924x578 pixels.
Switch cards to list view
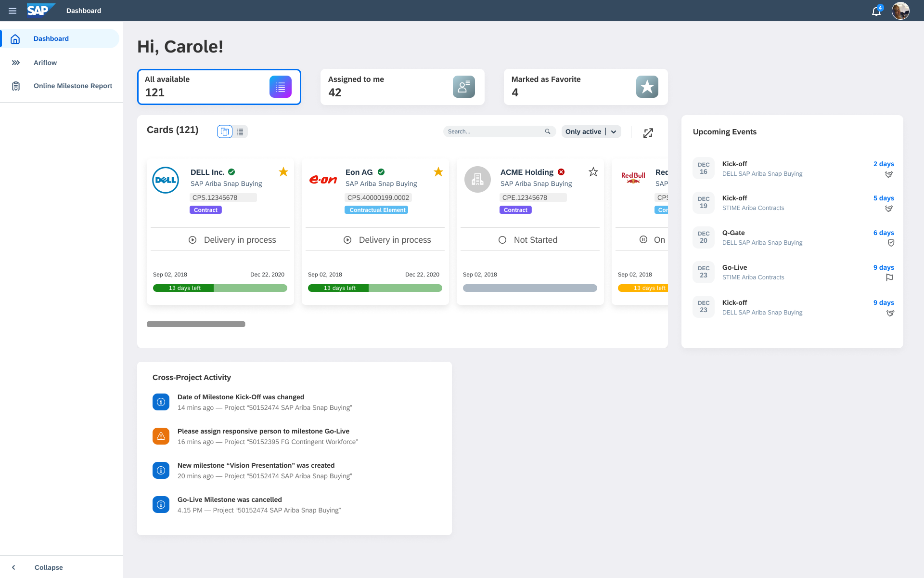pos(240,131)
